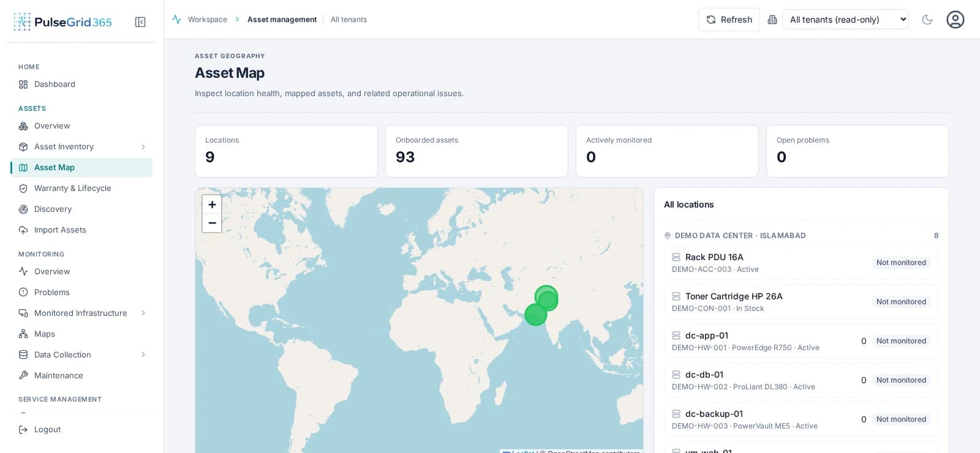Click the All tenants breadcrumb text
980x453 pixels.
349,20
